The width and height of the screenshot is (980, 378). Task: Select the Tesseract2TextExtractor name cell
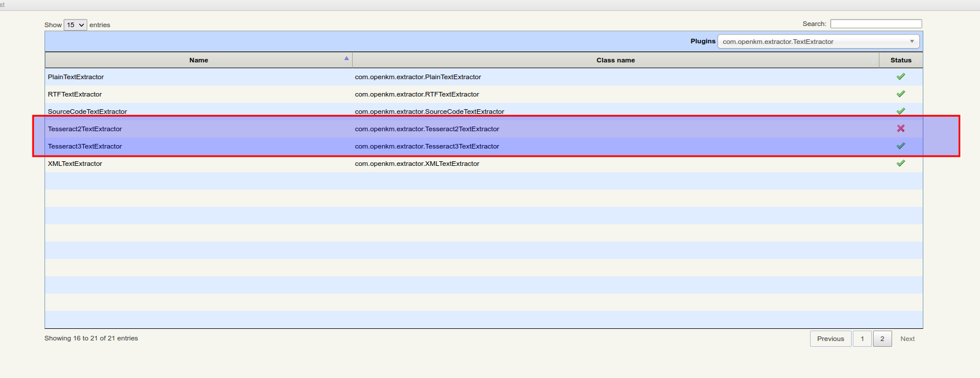85,129
